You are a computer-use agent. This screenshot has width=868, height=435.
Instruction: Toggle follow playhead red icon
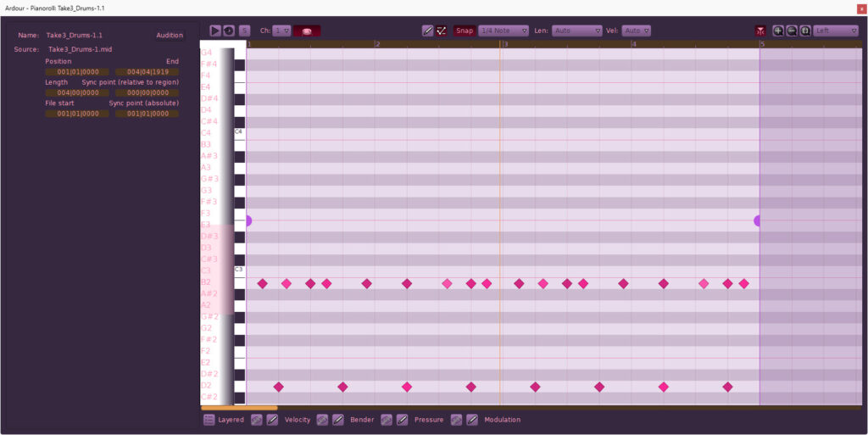(760, 31)
